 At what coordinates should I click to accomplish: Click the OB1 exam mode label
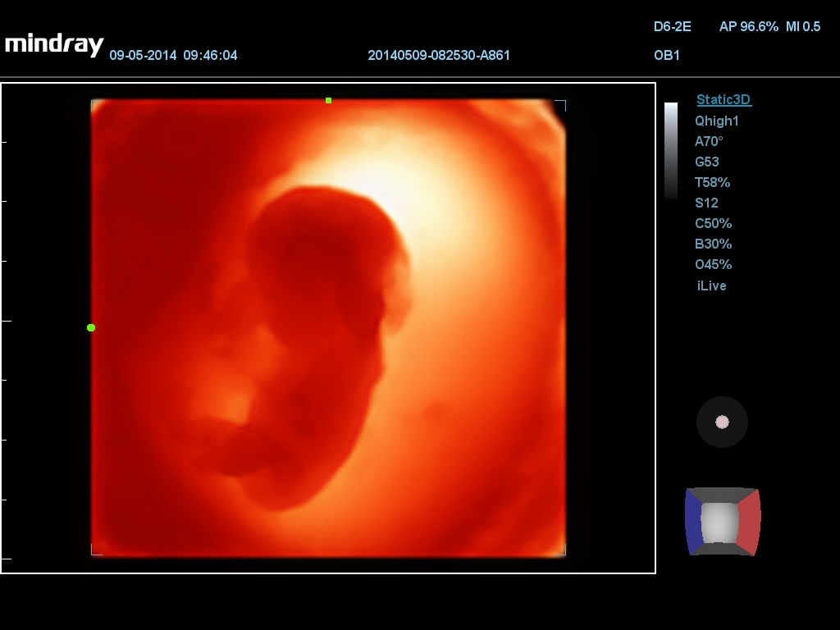pos(666,56)
